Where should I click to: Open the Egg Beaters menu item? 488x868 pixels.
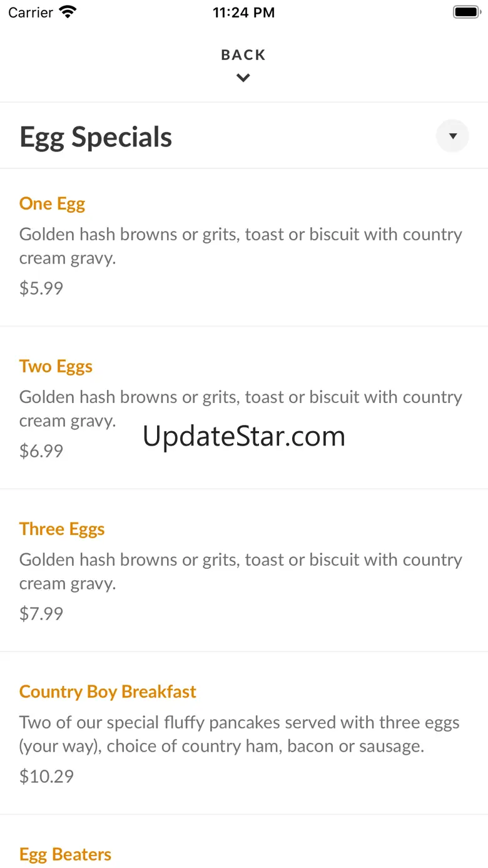[66, 855]
